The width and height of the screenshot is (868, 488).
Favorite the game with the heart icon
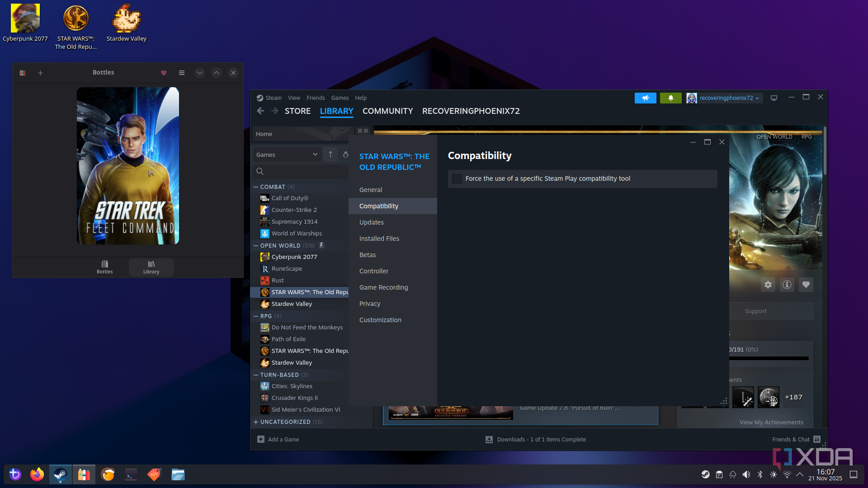[x=806, y=285]
